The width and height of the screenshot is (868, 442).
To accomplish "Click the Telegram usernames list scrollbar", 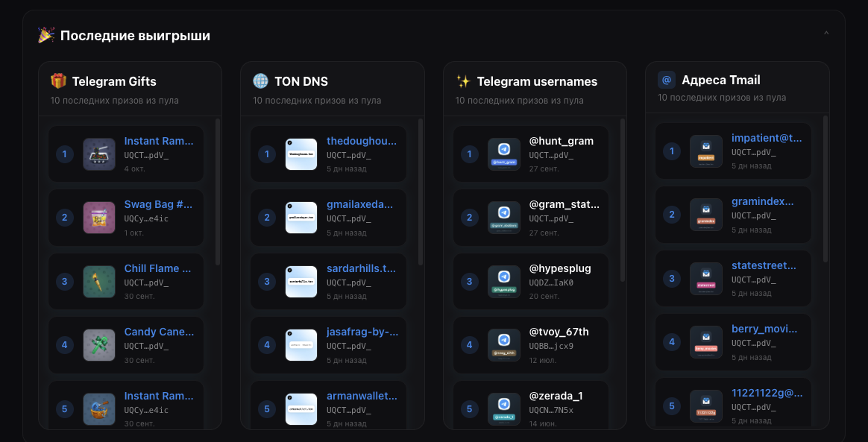I will pyautogui.click(x=623, y=200).
